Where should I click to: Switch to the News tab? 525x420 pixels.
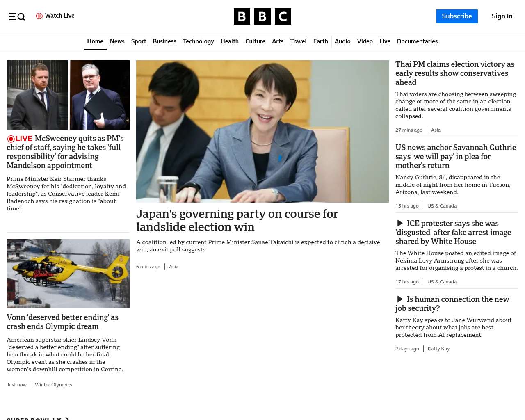point(117,41)
